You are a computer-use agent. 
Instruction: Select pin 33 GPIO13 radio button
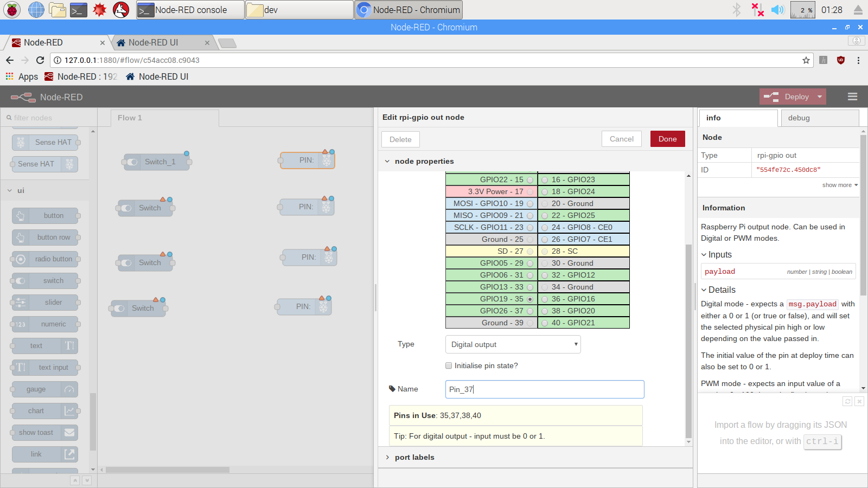[530, 287]
